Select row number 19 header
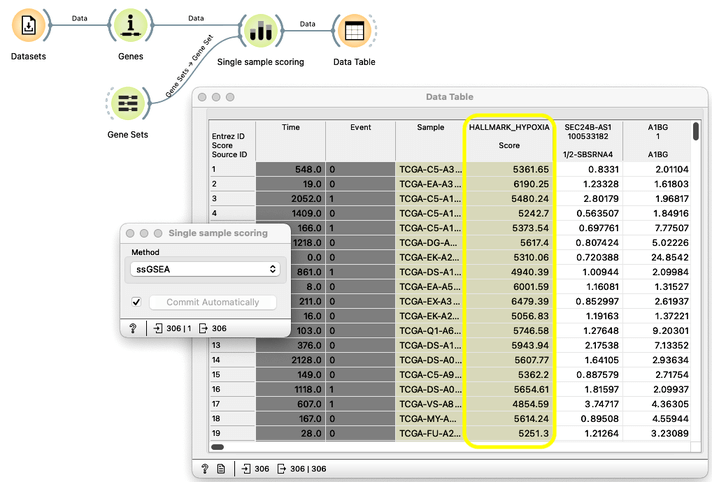The image size is (712, 482). 232,433
